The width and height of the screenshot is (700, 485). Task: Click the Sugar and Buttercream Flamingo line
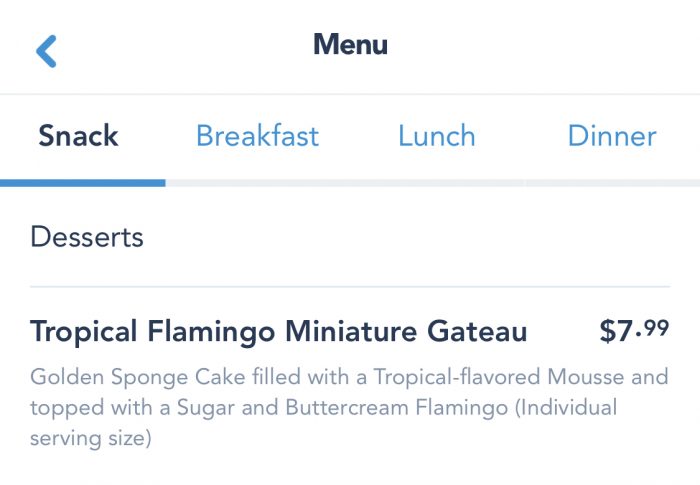[x=323, y=408]
